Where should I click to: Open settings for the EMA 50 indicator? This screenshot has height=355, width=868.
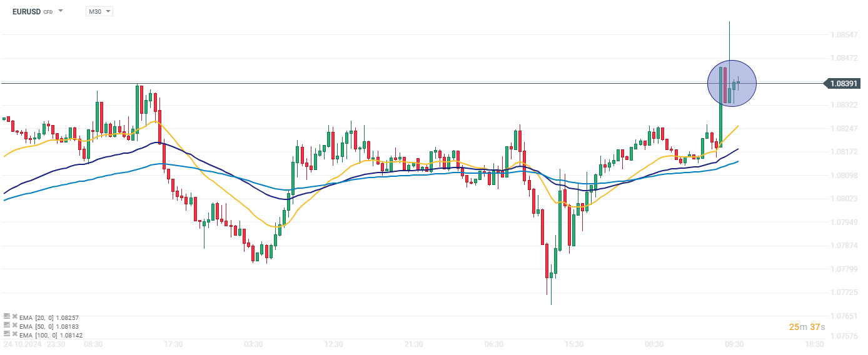[6, 326]
